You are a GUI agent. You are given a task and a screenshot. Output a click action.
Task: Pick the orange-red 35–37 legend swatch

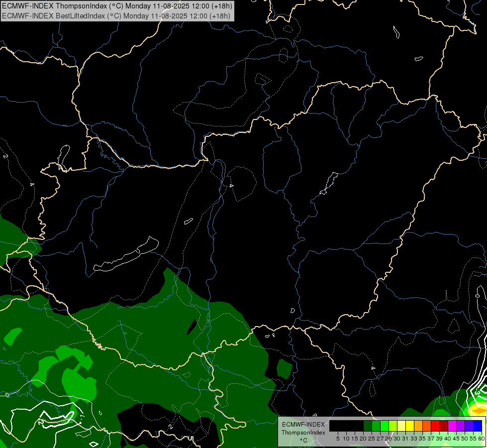point(427,426)
